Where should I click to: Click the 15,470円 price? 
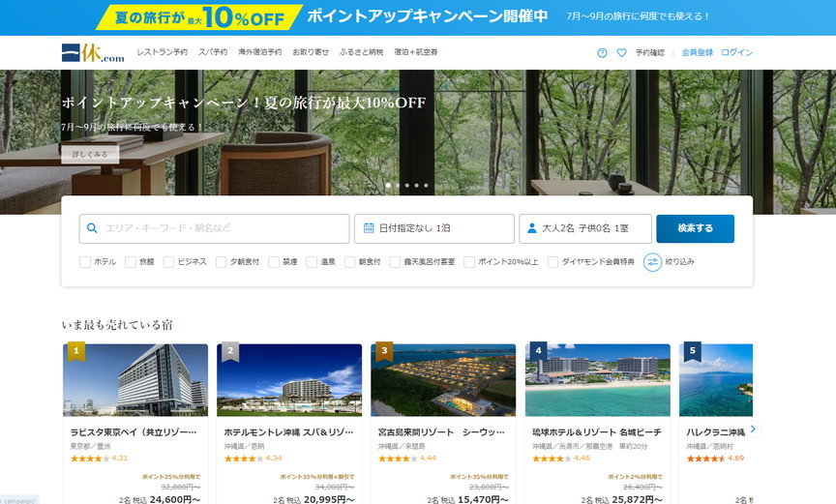[x=483, y=499]
